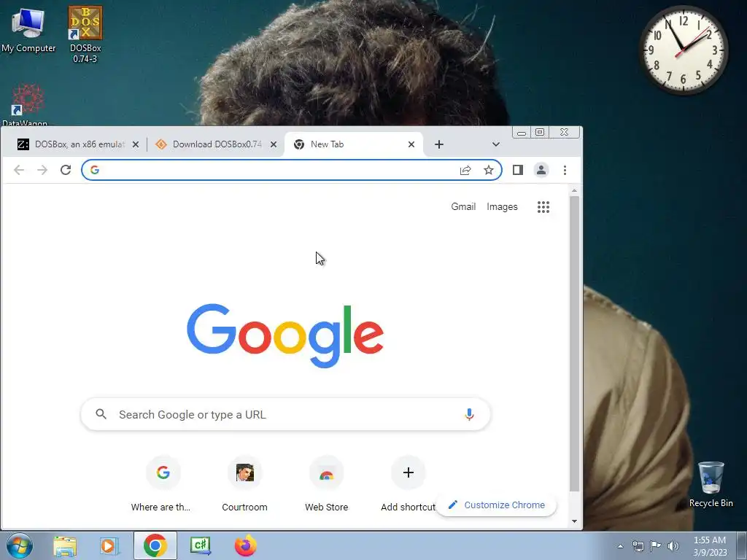
Task: Click Customize Chrome button
Action: [497, 505]
